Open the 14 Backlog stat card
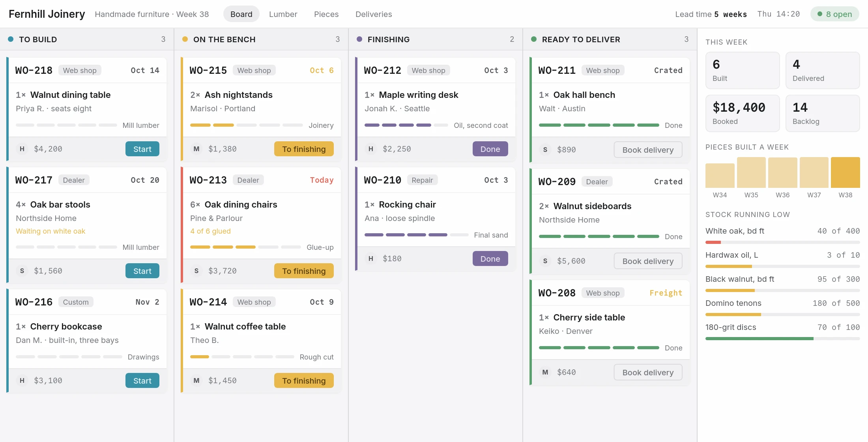 823,113
